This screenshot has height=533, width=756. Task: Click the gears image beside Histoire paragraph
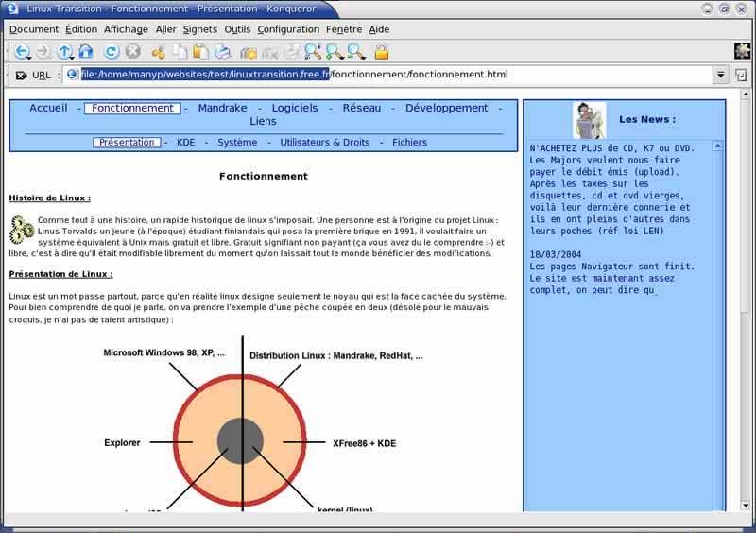point(22,230)
